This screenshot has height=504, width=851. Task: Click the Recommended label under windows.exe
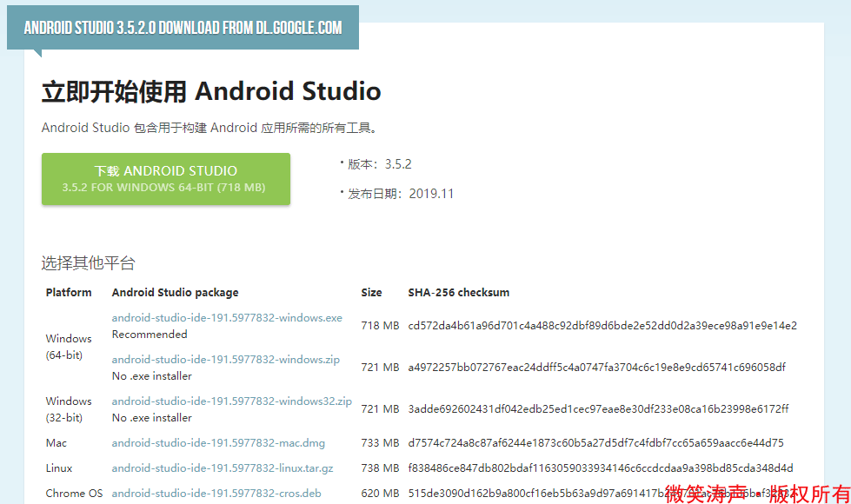tap(150, 335)
